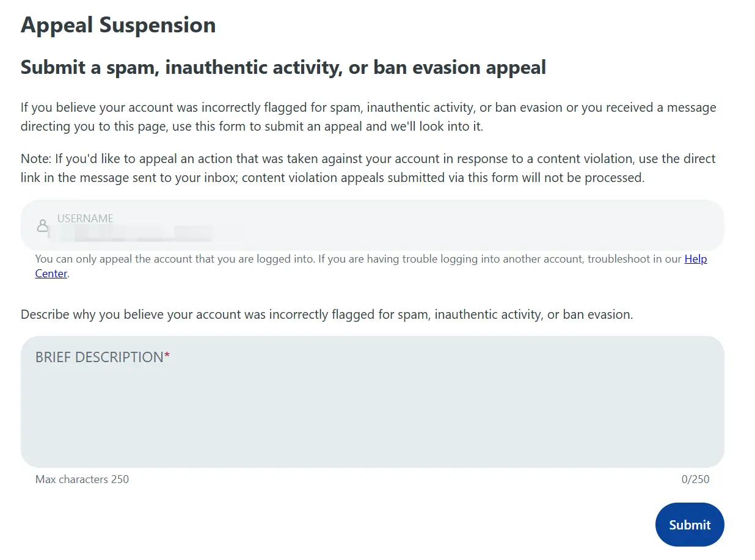
Task: Click the 'Describe why you believe' prompt
Action: point(326,315)
